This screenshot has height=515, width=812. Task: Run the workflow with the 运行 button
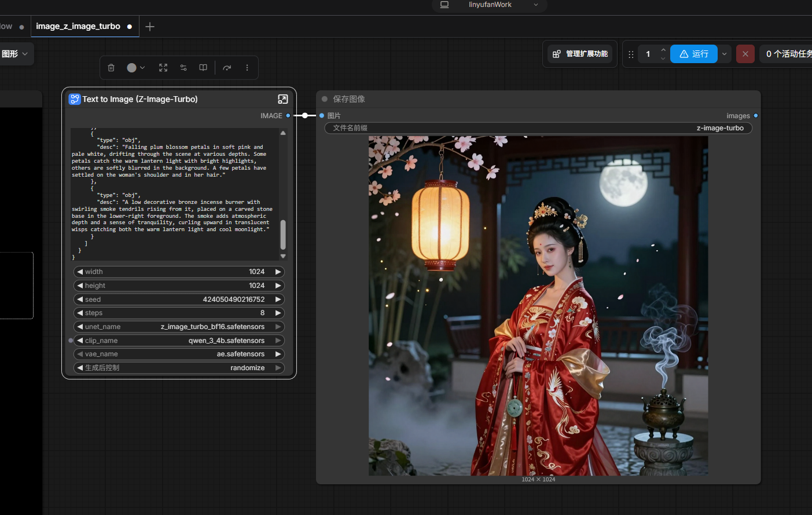[694, 54]
